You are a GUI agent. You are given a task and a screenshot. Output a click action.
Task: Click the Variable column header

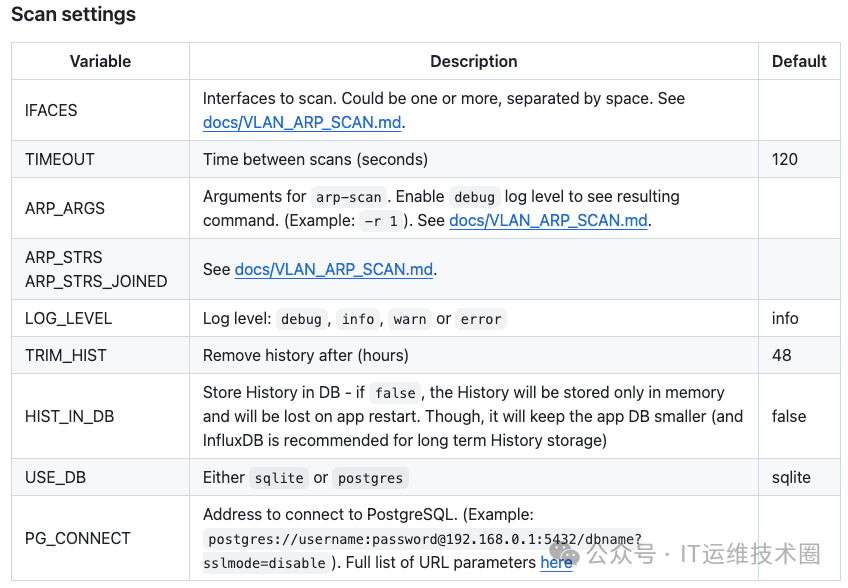(x=100, y=61)
